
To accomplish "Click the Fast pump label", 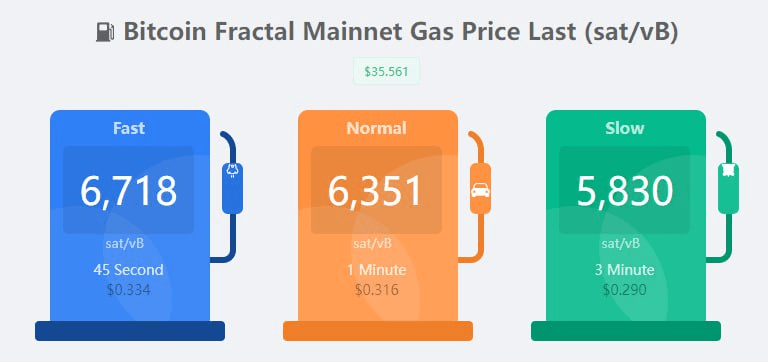I will coord(129,128).
